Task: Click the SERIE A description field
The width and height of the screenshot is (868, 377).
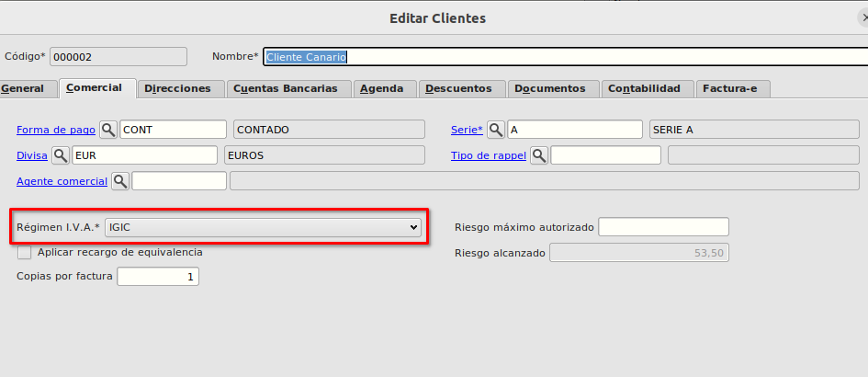Action: pyautogui.click(x=754, y=129)
